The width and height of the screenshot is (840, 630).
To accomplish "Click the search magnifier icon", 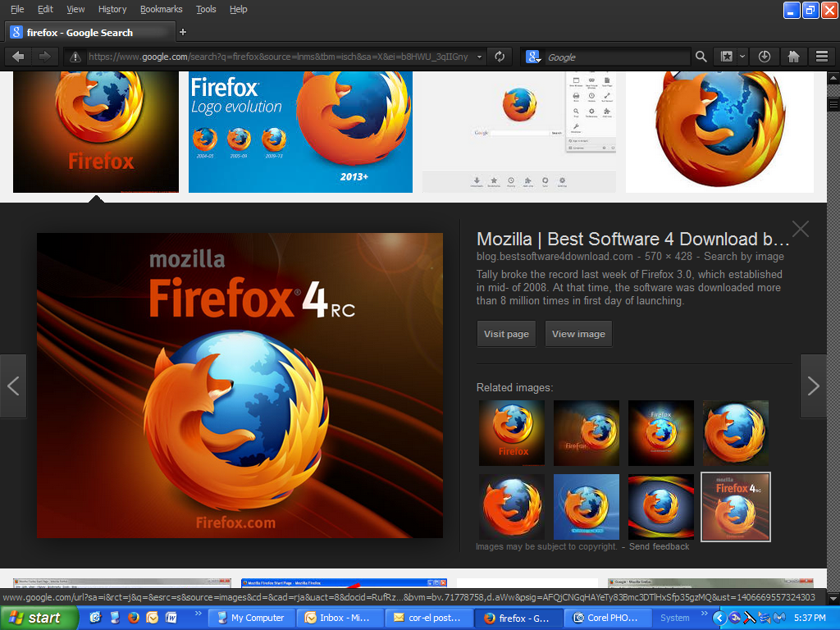I will pos(701,57).
